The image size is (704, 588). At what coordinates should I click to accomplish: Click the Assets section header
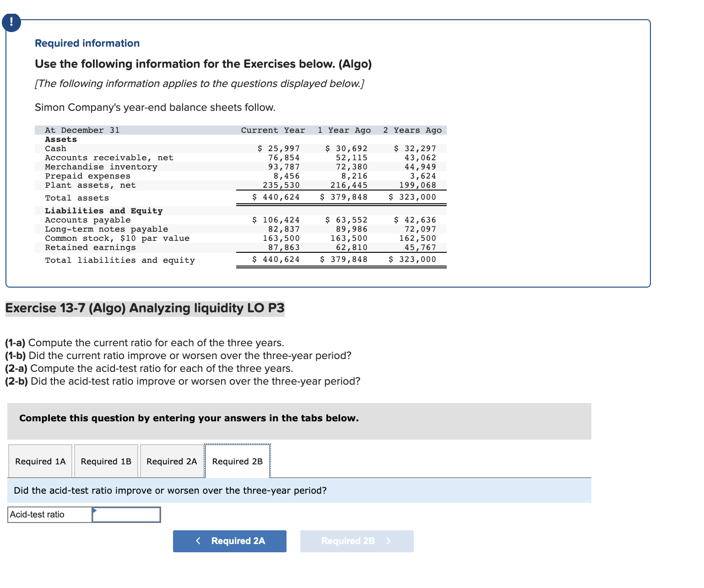pos(61,139)
